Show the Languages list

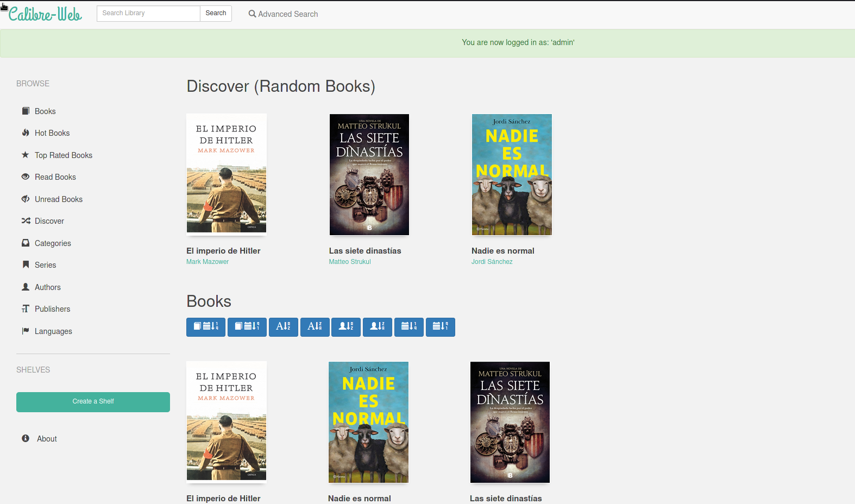(x=53, y=331)
